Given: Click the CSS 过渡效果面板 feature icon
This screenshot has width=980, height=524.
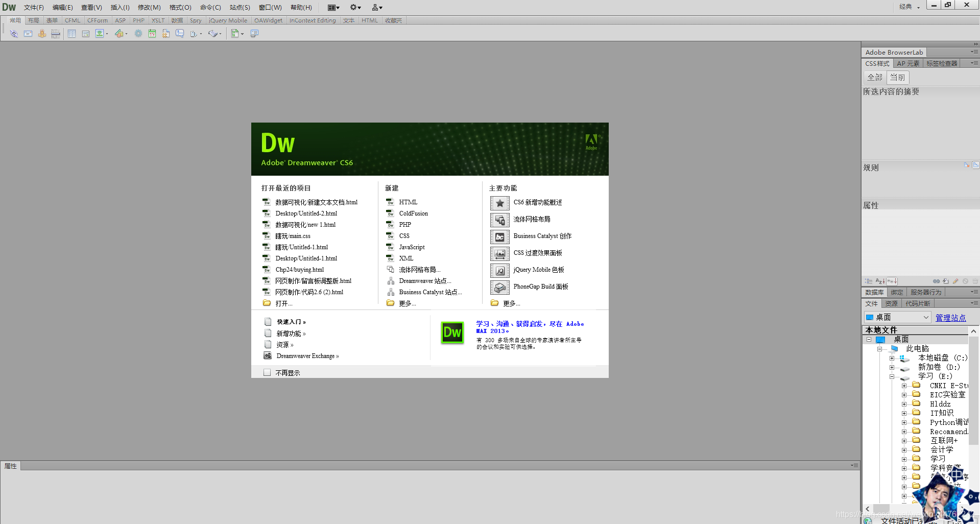Looking at the screenshot, I should pyautogui.click(x=500, y=254).
